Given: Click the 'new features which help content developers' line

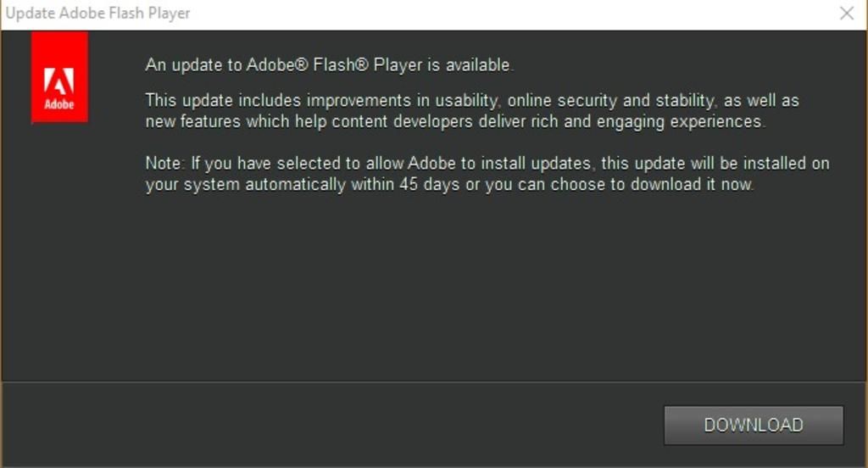Looking at the screenshot, I should tap(455, 122).
